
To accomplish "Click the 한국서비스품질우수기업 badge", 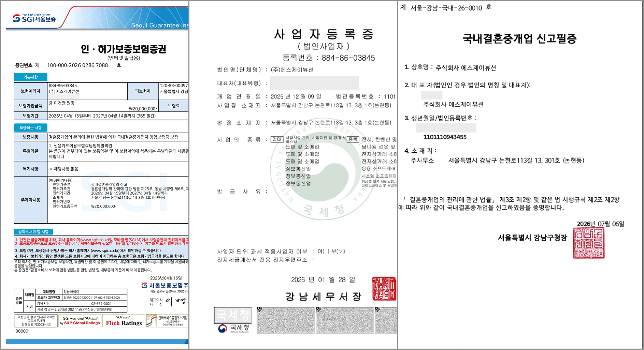I will point(167,321).
